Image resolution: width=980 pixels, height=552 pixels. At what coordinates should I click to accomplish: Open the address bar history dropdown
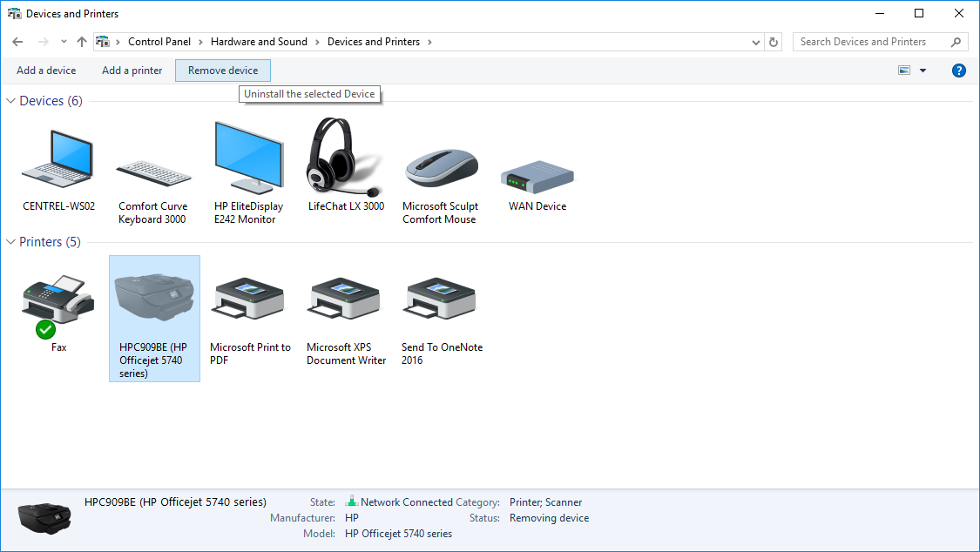click(755, 42)
